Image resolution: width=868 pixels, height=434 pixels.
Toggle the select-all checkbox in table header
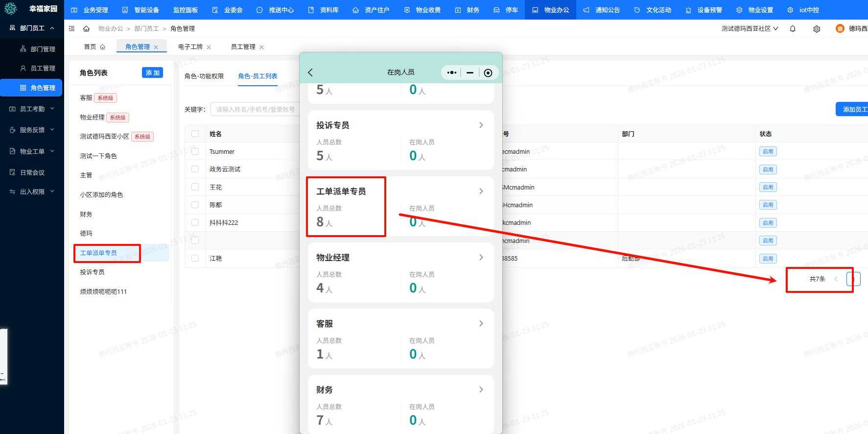pos(195,134)
